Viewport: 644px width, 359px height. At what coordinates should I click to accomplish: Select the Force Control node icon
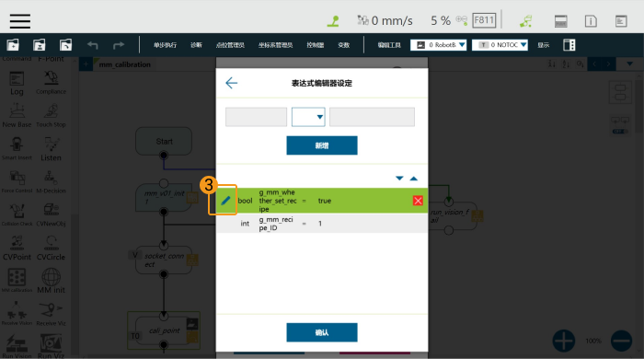pos(17,182)
